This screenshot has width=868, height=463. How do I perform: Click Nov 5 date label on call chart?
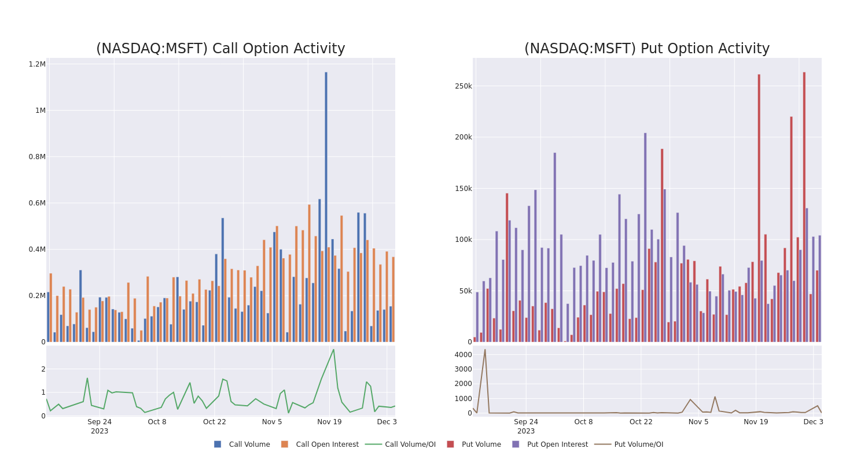click(x=272, y=422)
